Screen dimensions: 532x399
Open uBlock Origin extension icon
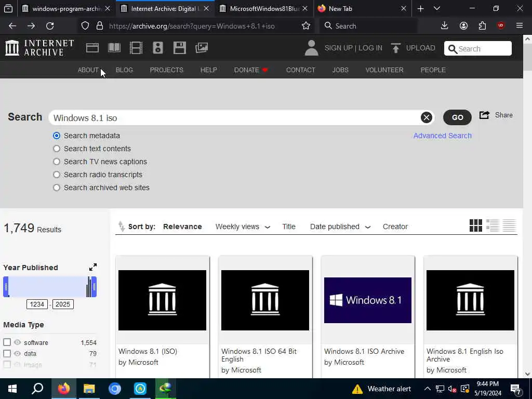click(501, 26)
